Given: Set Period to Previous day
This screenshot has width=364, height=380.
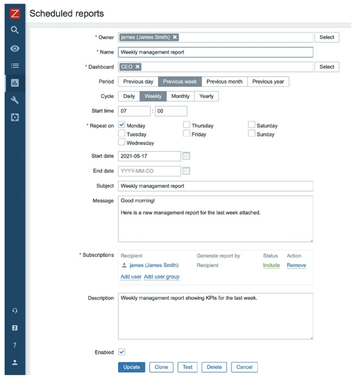Looking at the screenshot, I should (138, 82).
